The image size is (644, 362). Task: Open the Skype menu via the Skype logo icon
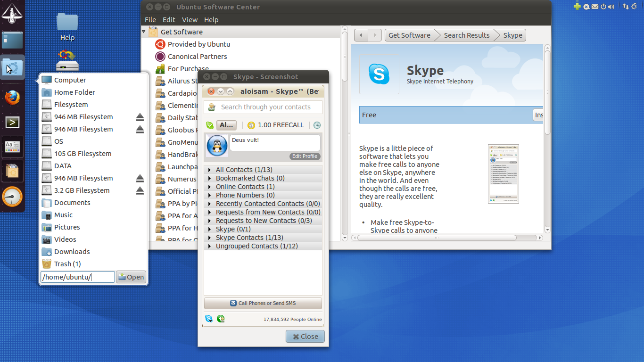click(208, 319)
